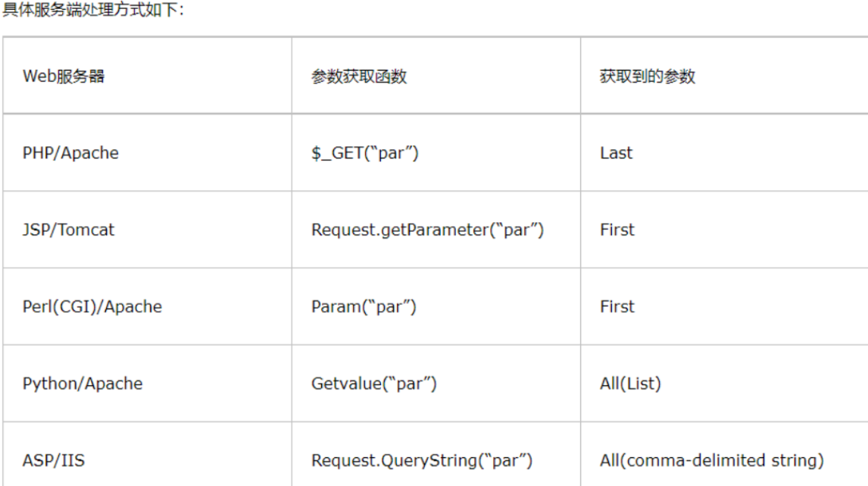Click the Python/Apache server cell
This screenshot has width=868, height=486.
(x=147, y=384)
